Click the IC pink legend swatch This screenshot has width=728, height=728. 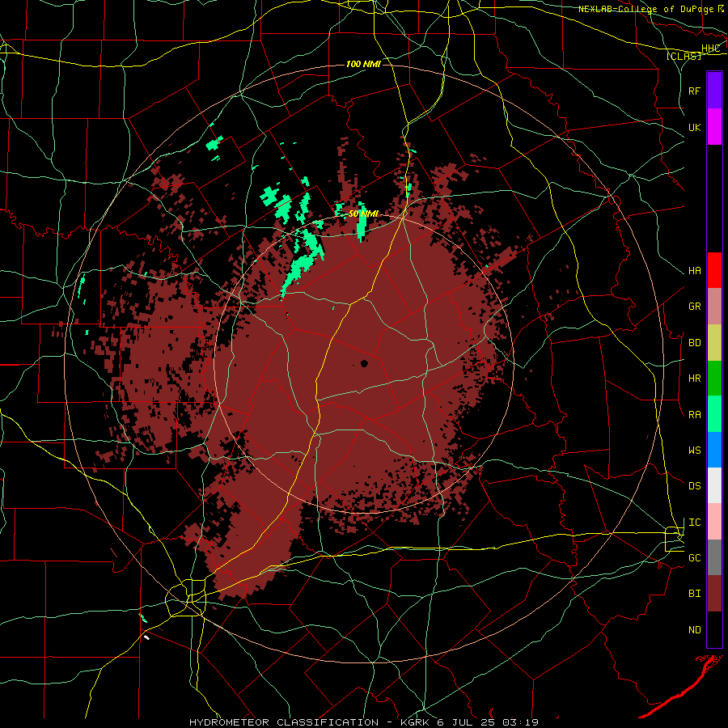714,522
